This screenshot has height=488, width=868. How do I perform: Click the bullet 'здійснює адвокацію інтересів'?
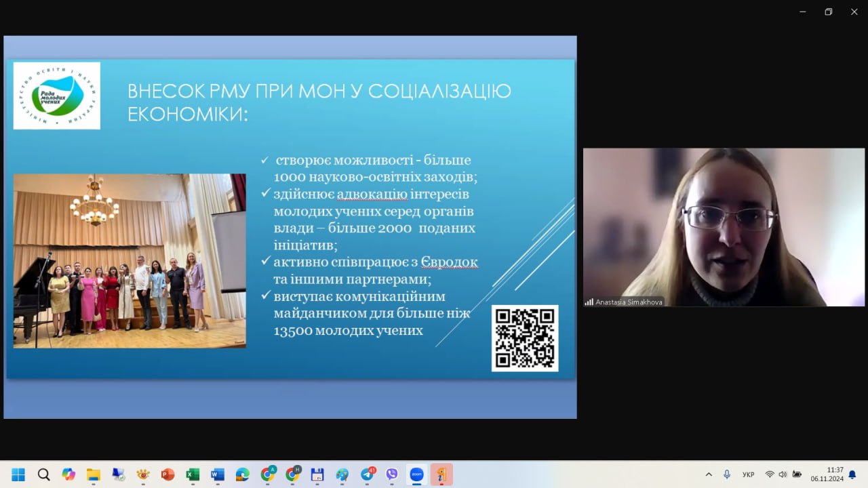point(368,220)
